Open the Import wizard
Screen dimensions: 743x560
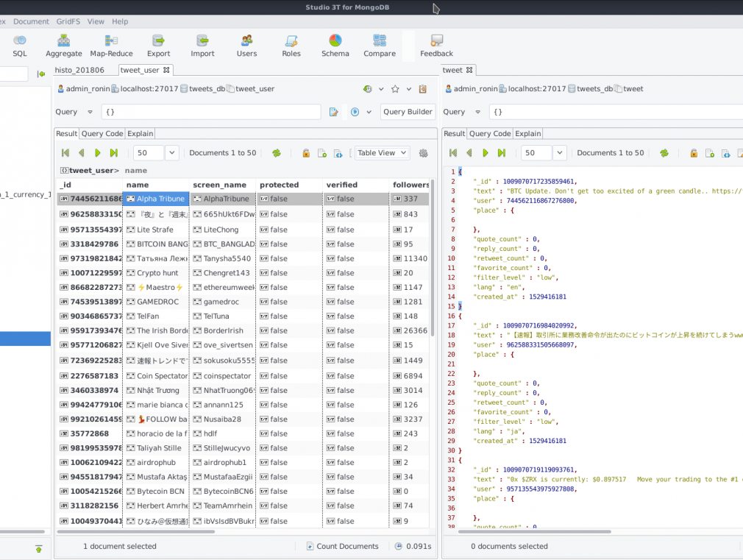[202, 46]
